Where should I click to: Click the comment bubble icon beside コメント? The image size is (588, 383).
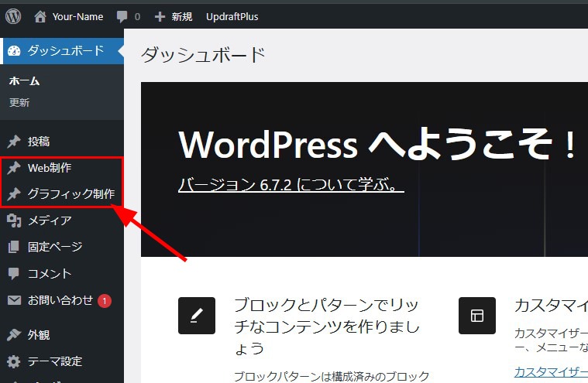pyautogui.click(x=13, y=274)
